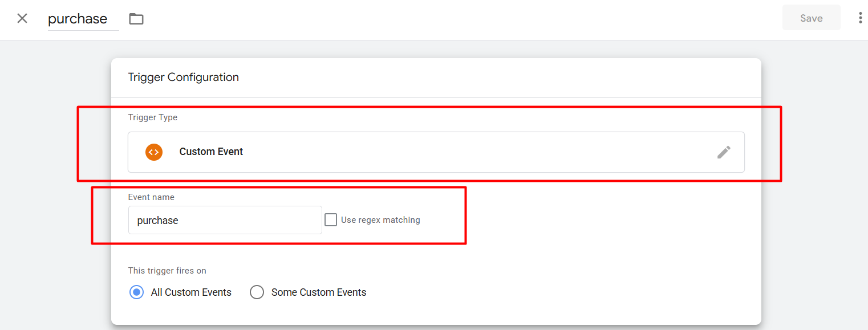868x330 pixels.
Task: Click the trigger name title "purchase" to rename
Action: coord(78,19)
